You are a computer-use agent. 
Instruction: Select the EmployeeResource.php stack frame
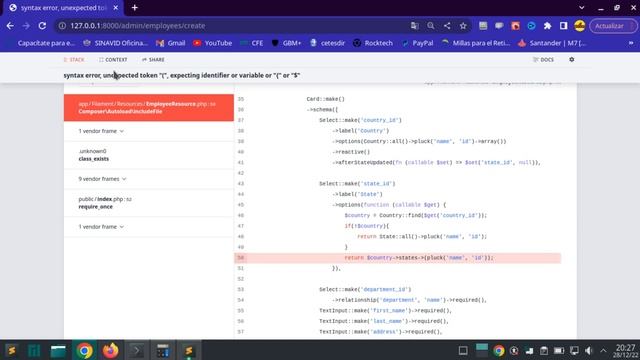(149, 108)
